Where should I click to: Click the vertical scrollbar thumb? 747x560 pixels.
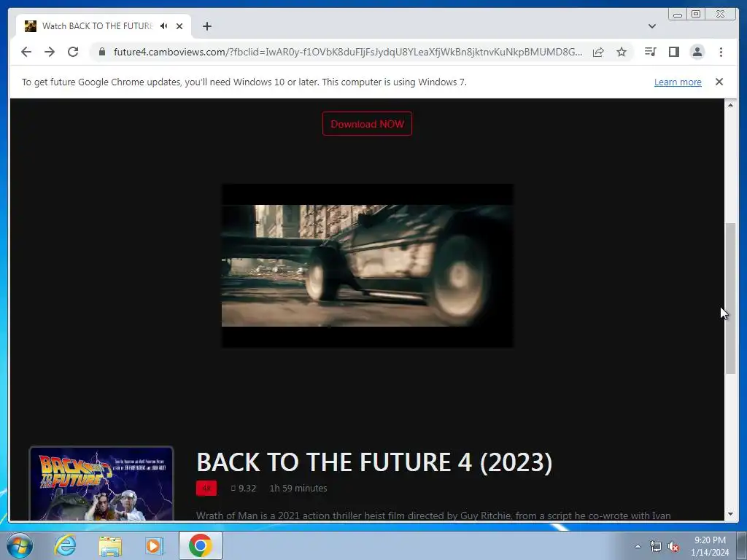(x=730, y=298)
